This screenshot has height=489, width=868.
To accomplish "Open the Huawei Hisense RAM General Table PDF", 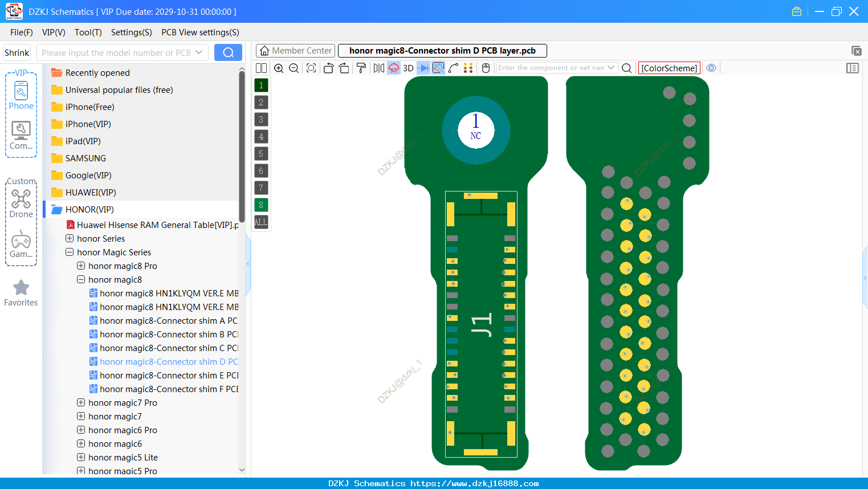I will [x=152, y=225].
